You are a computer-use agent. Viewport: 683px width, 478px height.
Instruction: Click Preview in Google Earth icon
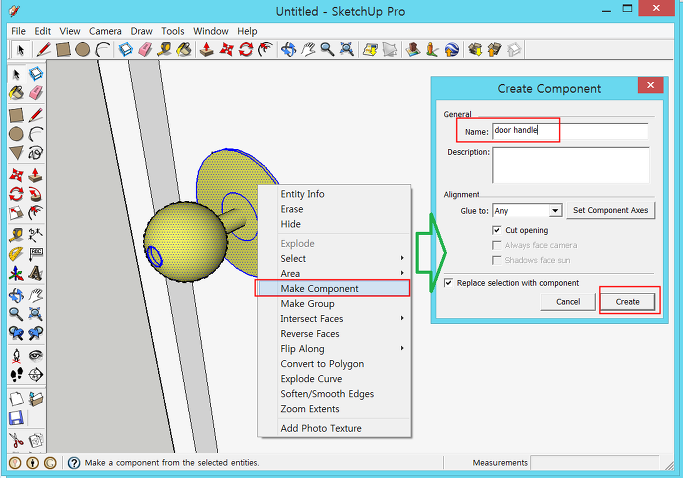pos(452,49)
